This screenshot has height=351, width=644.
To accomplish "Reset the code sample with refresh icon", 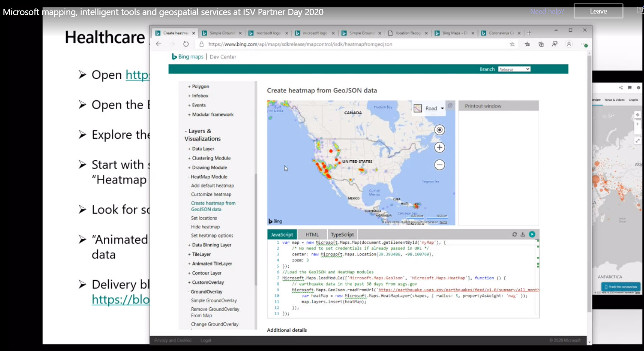I will (x=515, y=234).
